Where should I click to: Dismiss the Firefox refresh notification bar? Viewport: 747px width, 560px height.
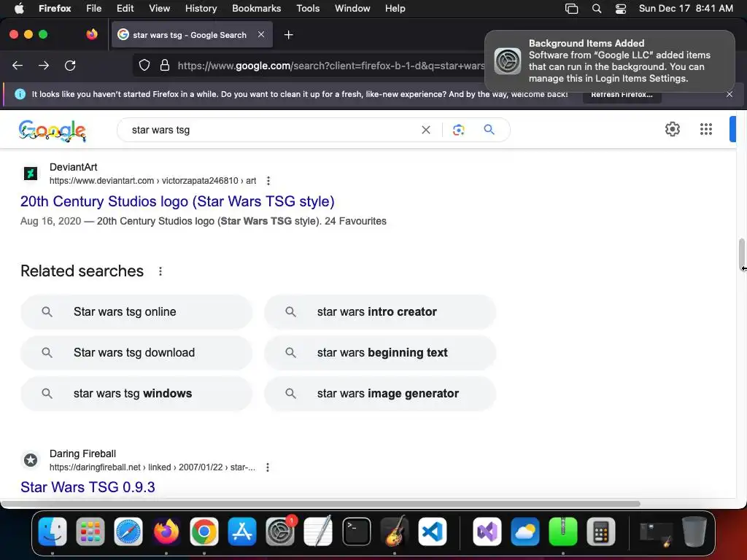(x=729, y=94)
